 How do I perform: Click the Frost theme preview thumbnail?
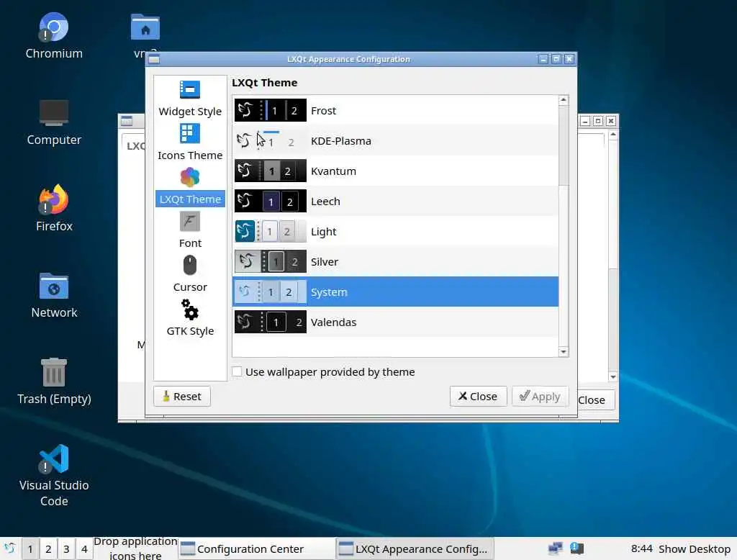point(271,111)
